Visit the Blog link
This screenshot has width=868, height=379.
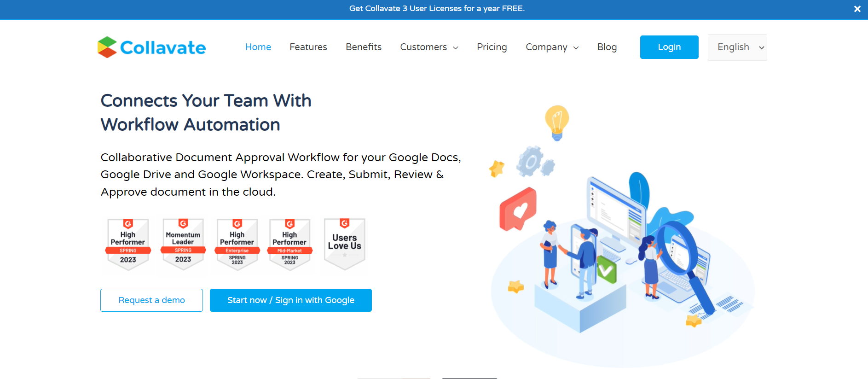[607, 47]
